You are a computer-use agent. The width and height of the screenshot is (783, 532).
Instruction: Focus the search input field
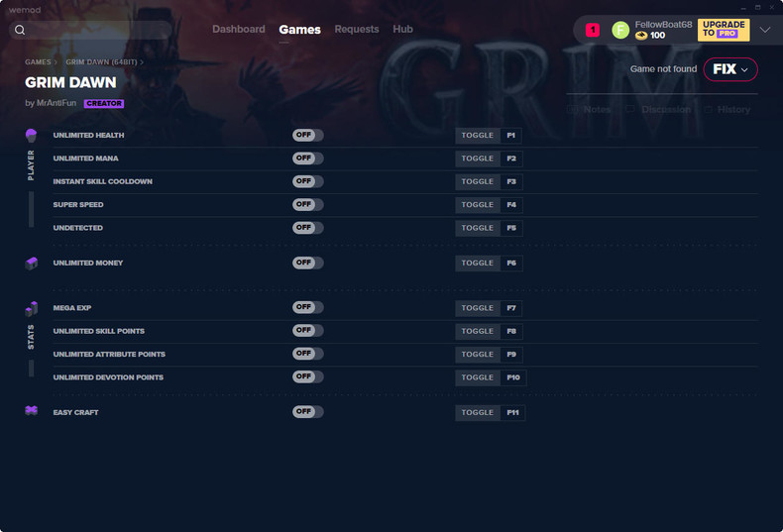[x=90, y=30]
